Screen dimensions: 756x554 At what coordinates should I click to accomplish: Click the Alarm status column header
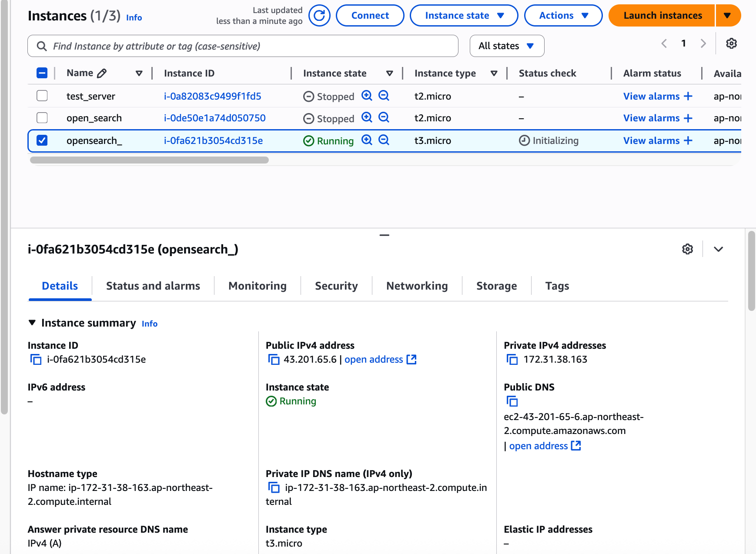(x=652, y=73)
